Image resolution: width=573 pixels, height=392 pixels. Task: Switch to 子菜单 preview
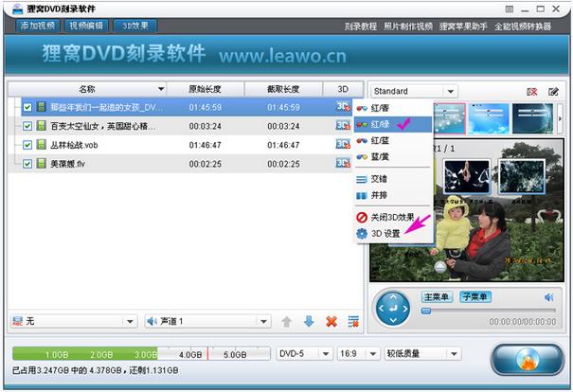tap(475, 296)
